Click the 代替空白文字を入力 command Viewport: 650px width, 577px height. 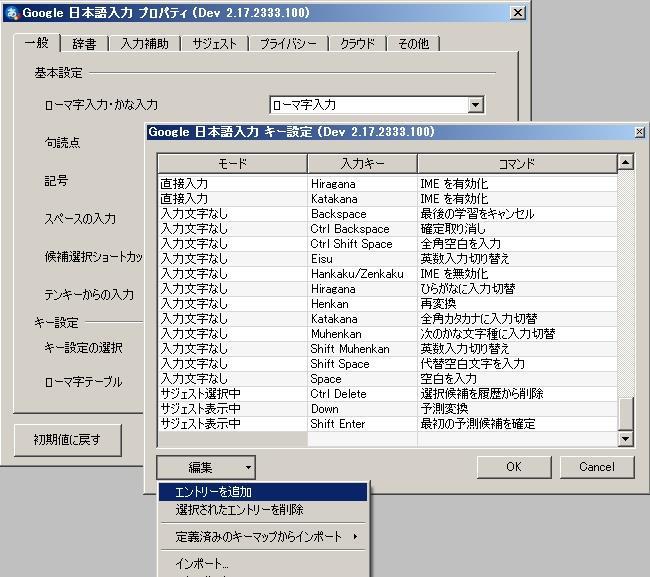pyautogui.click(x=517, y=364)
